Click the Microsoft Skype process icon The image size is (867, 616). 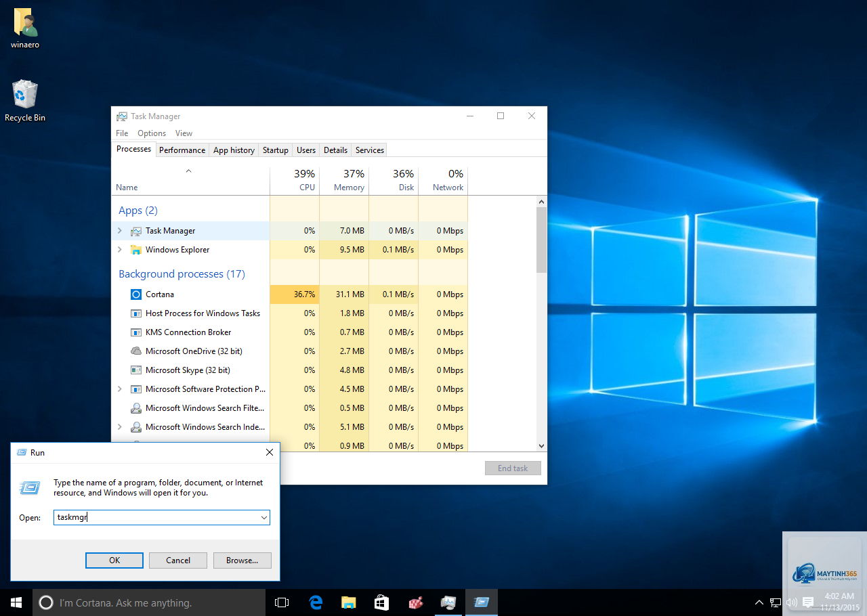click(x=136, y=370)
